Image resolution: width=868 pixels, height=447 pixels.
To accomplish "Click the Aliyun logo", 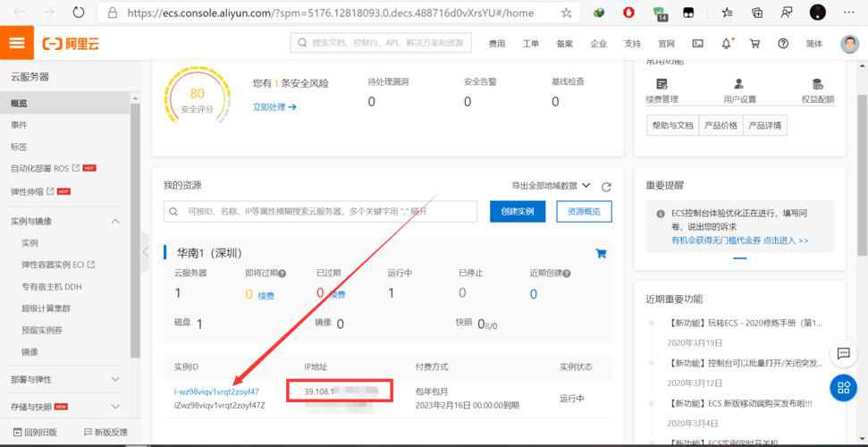I will click(71, 44).
